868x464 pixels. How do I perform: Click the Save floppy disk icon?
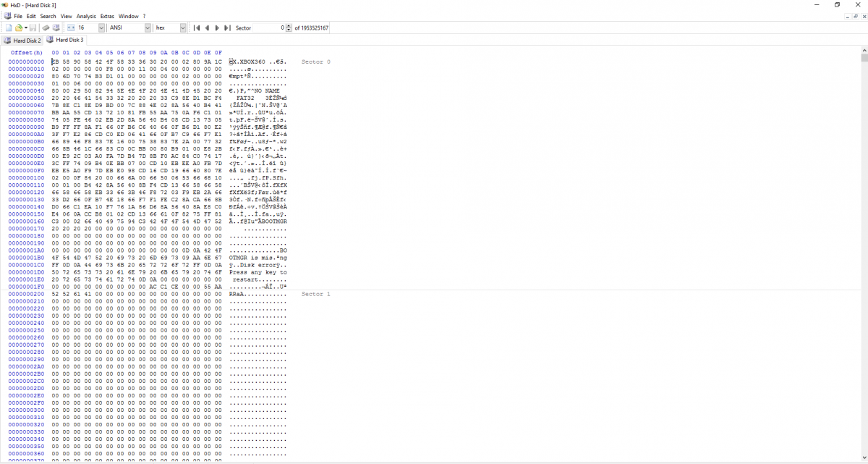point(33,28)
